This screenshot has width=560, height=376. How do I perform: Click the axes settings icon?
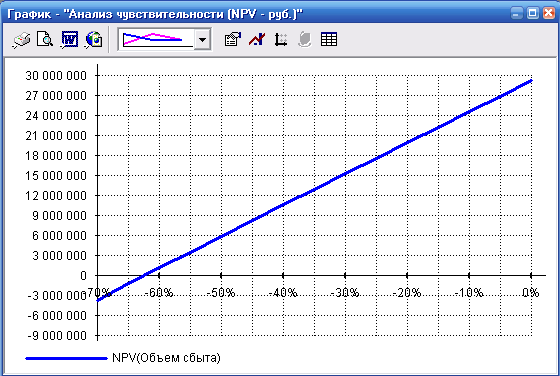pyautogui.click(x=281, y=39)
